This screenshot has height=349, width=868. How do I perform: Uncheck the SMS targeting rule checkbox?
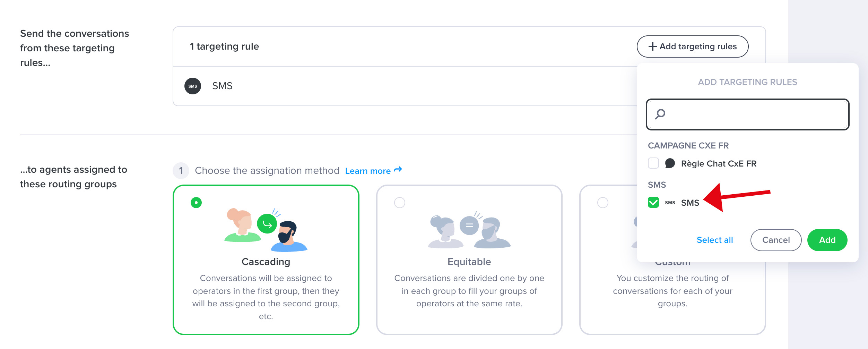coord(653,203)
